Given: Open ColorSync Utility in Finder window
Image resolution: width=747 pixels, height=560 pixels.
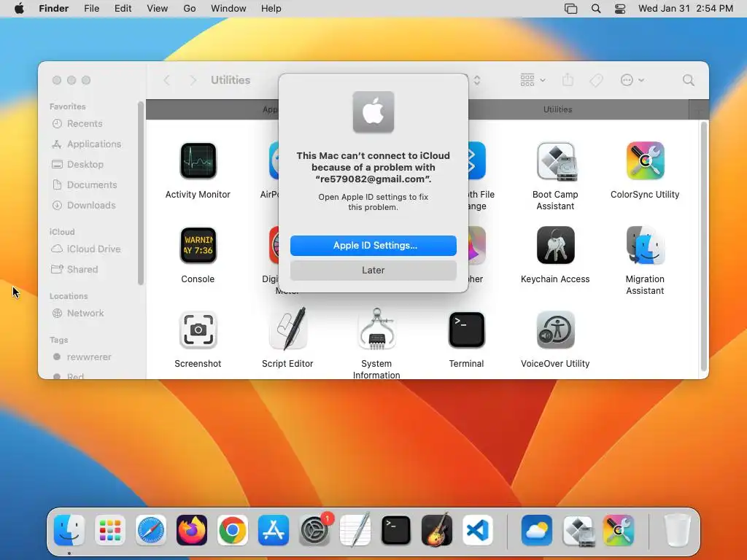Looking at the screenshot, I should click(645, 160).
